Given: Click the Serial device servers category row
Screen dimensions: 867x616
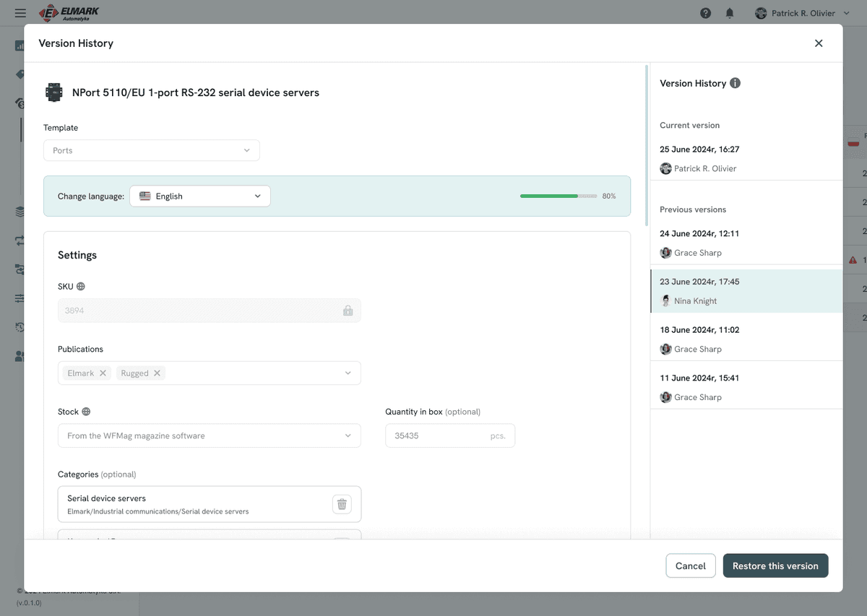Looking at the screenshot, I should coord(210,504).
